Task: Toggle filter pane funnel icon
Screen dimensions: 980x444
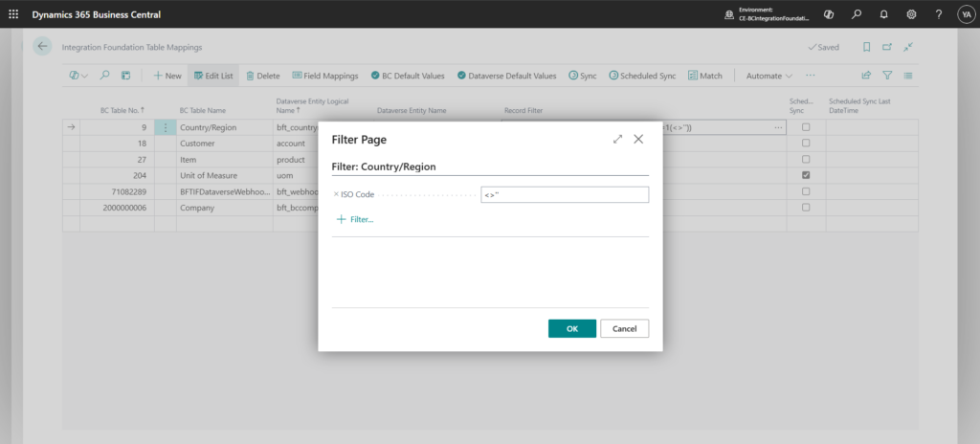Action: click(x=887, y=76)
